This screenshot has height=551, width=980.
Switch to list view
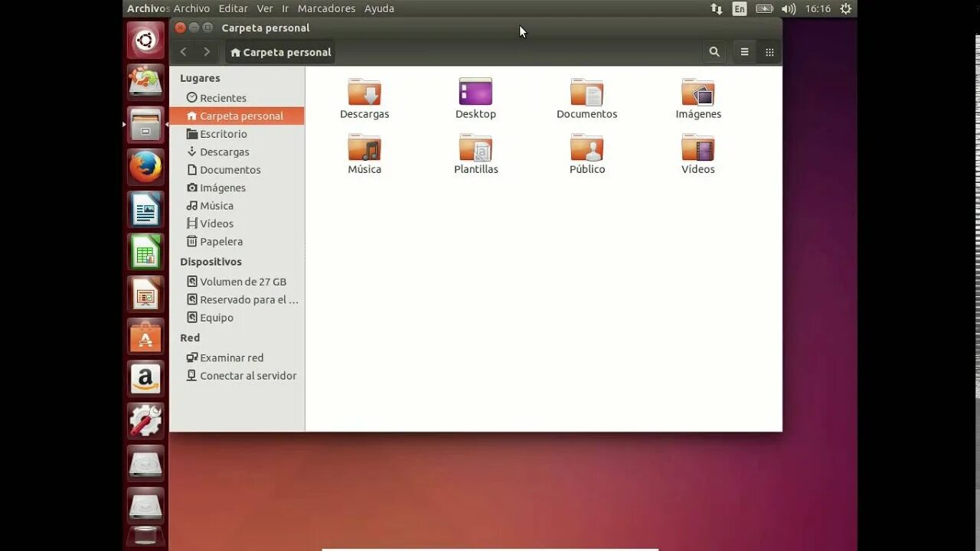click(x=744, y=52)
